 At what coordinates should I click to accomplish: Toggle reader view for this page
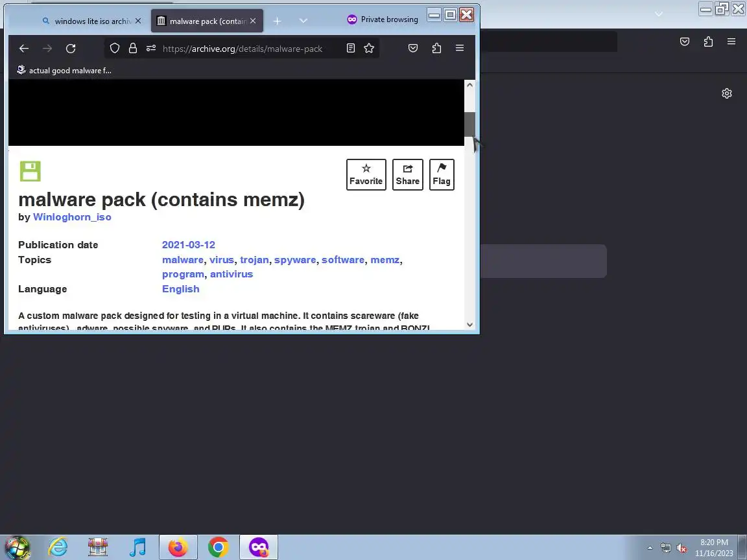351,48
